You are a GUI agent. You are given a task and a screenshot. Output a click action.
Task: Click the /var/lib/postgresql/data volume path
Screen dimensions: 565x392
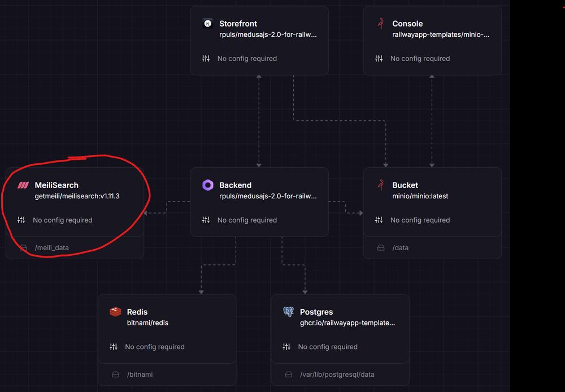[x=337, y=374]
